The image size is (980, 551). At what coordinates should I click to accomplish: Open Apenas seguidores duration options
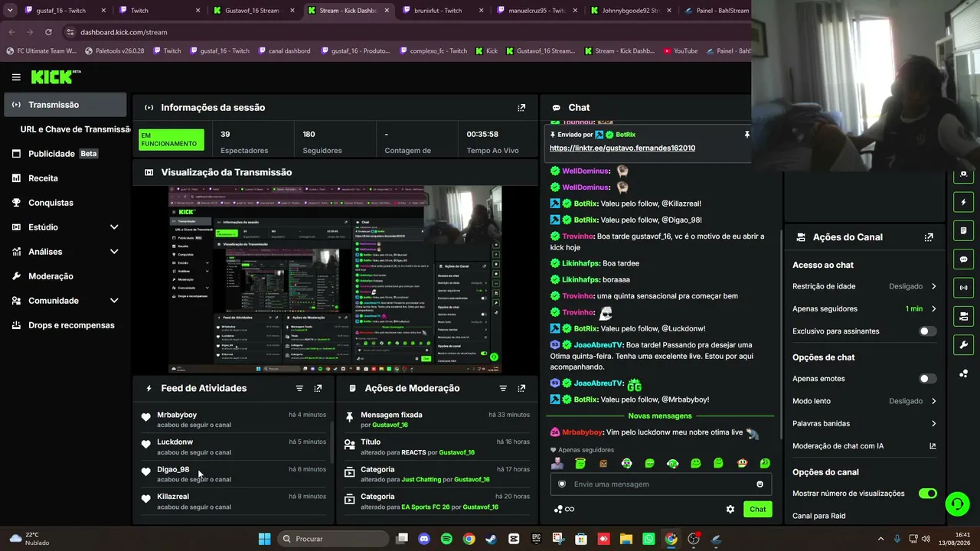[x=864, y=309]
